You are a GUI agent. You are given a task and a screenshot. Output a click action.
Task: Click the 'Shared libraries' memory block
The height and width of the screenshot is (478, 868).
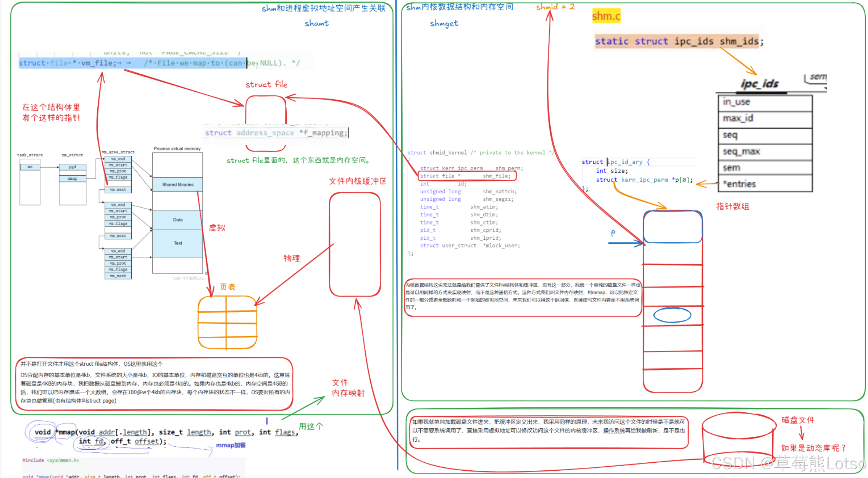177,184
